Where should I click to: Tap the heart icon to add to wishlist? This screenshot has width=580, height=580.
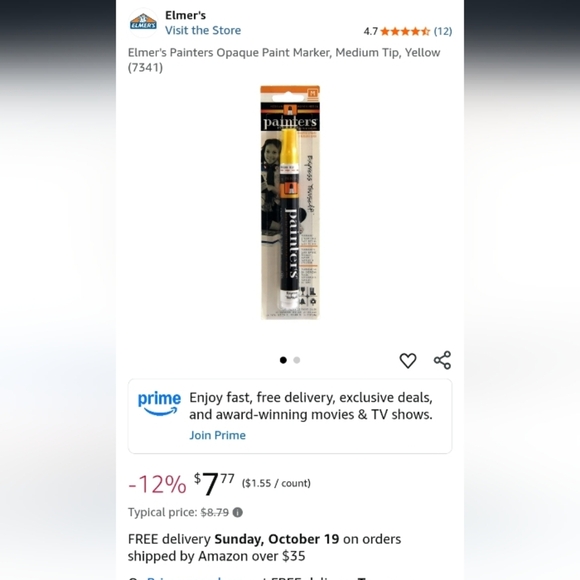pyautogui.click(x=408, y=360)
